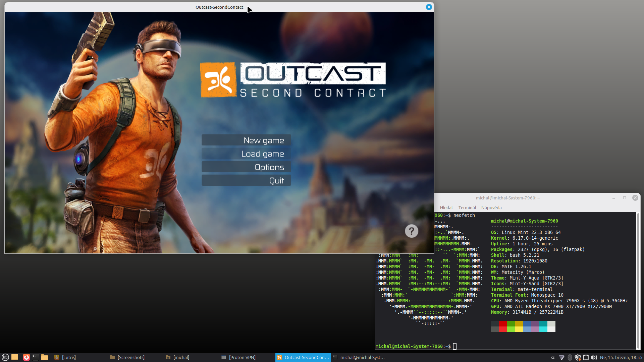The image size is (644, 362).
Task: Open the Nápověda menu in terminal
Action: click(x=491, y=207)
